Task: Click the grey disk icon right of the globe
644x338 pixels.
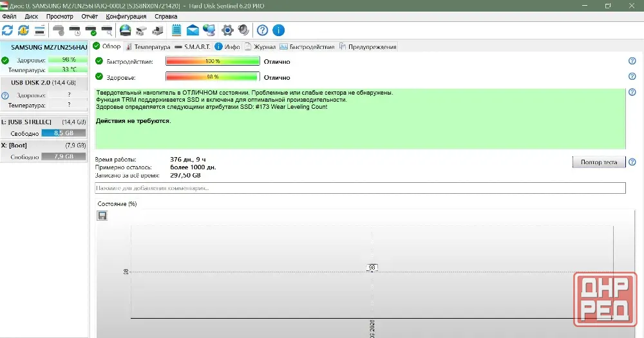Action: click(141, 30)
